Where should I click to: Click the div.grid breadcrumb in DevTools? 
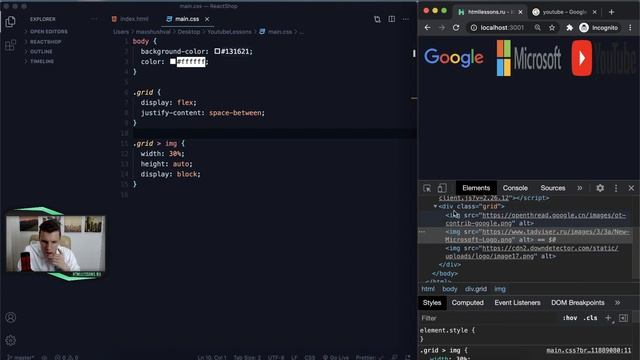click(x=476, y=289)
